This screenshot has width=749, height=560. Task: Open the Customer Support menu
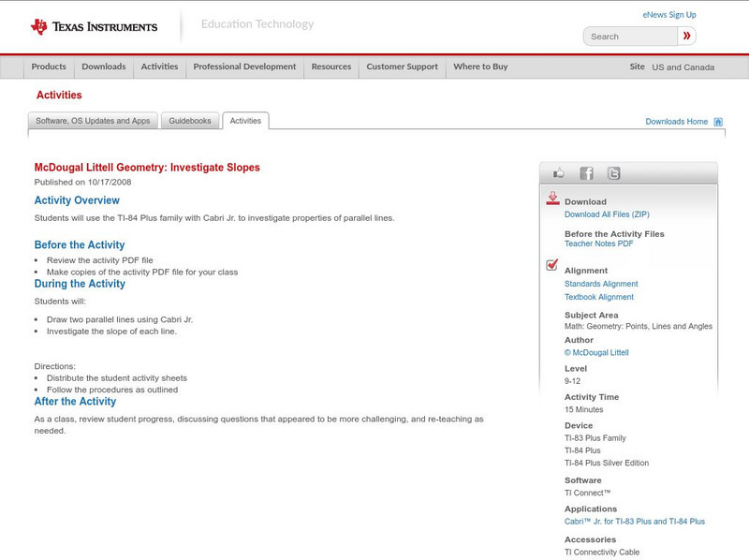click(402, 67)
